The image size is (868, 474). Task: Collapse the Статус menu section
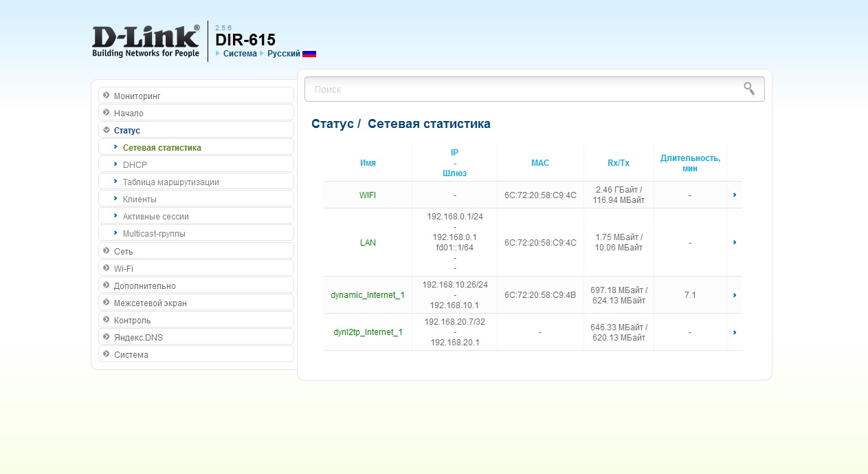196,130
